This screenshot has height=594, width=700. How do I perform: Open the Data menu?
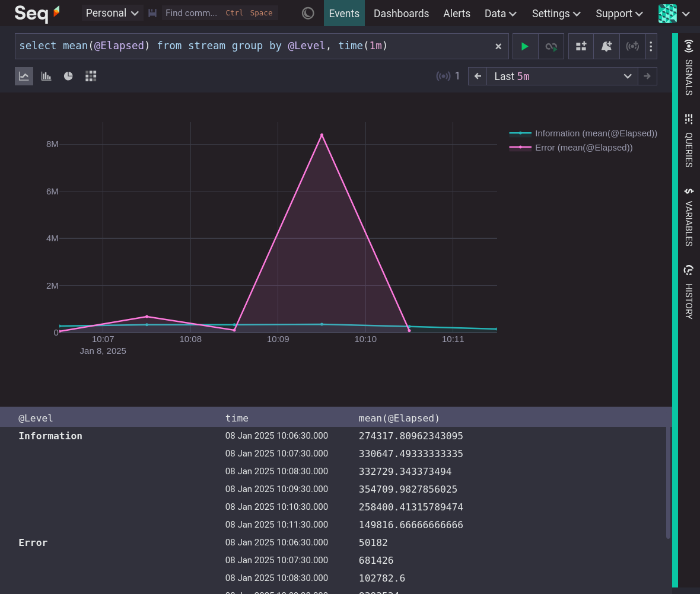point(500,14)
